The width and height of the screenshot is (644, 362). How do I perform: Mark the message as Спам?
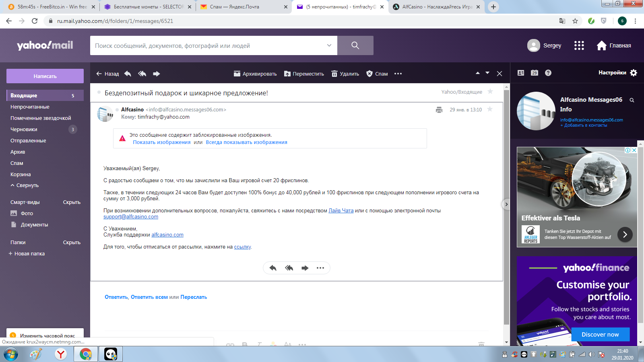377,74
